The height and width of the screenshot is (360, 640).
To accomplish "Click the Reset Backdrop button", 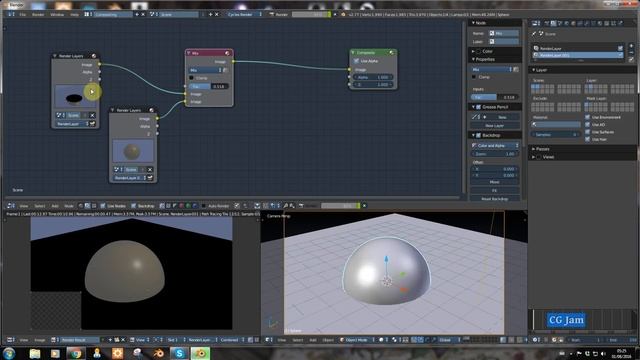I will [495, 199].
